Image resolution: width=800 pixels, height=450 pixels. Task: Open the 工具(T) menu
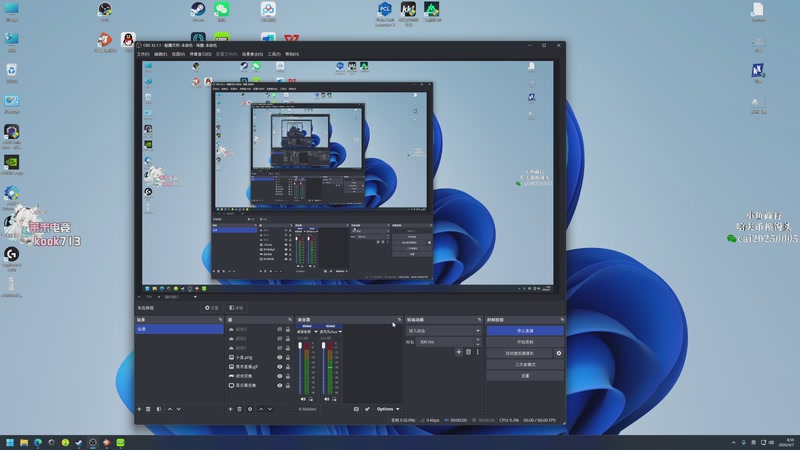[x=273, y=54]
